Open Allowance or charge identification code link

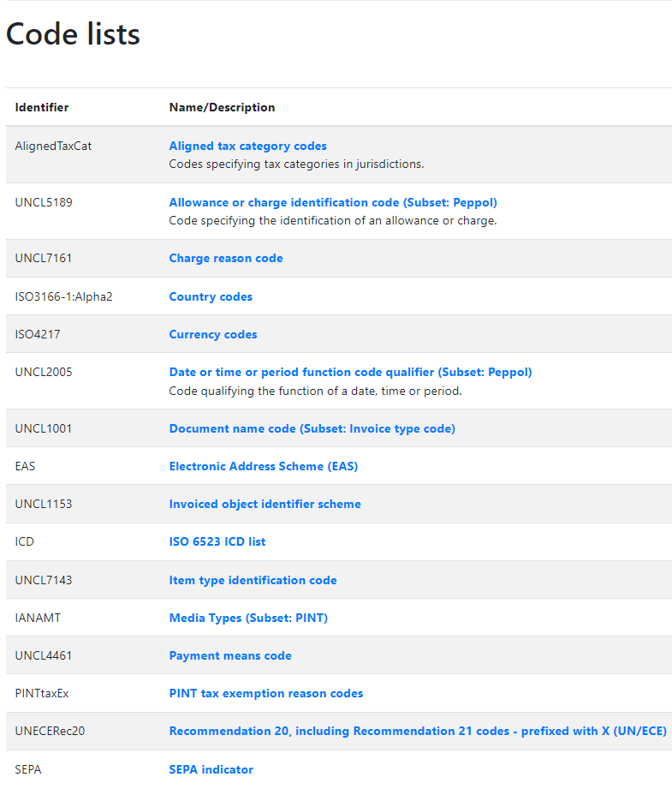click(x=333, y=202)
